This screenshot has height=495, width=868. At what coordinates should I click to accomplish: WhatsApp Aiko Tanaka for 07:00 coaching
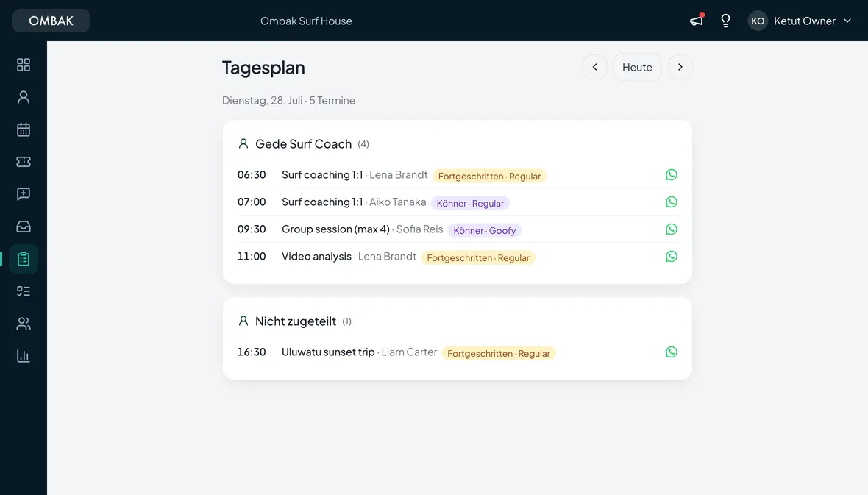672,202
